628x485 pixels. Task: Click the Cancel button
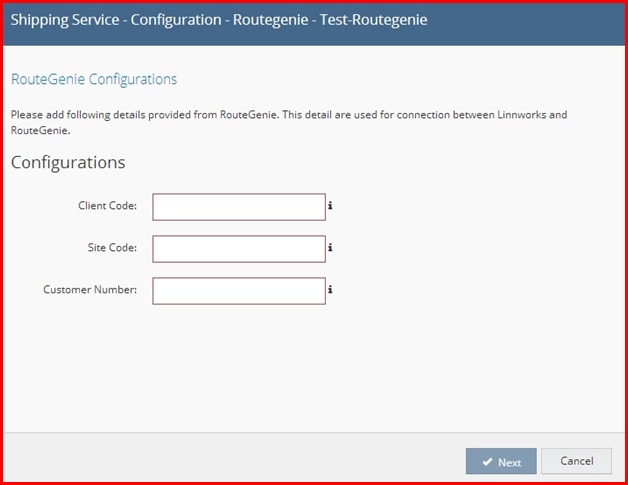click(x=576, y=461)
